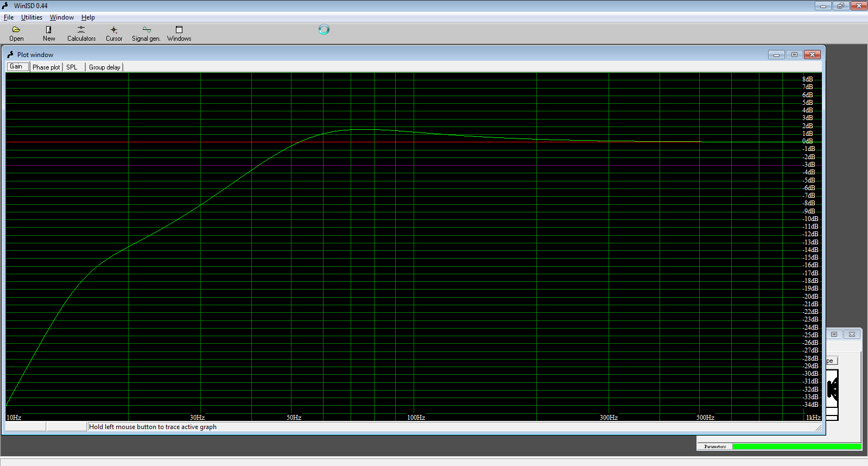The image size is (868, 466).
Task: Open the Utilities menu
Action: click(31, 17)
